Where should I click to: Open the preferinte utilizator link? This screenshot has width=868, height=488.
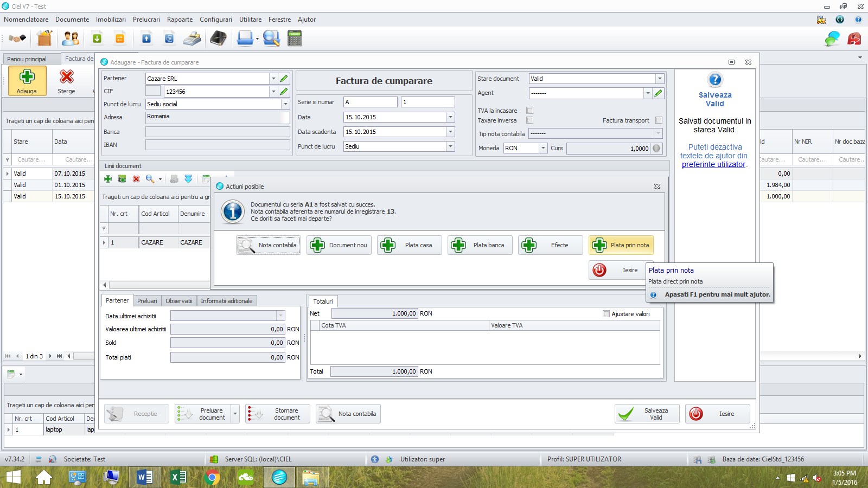pos(714,164)
